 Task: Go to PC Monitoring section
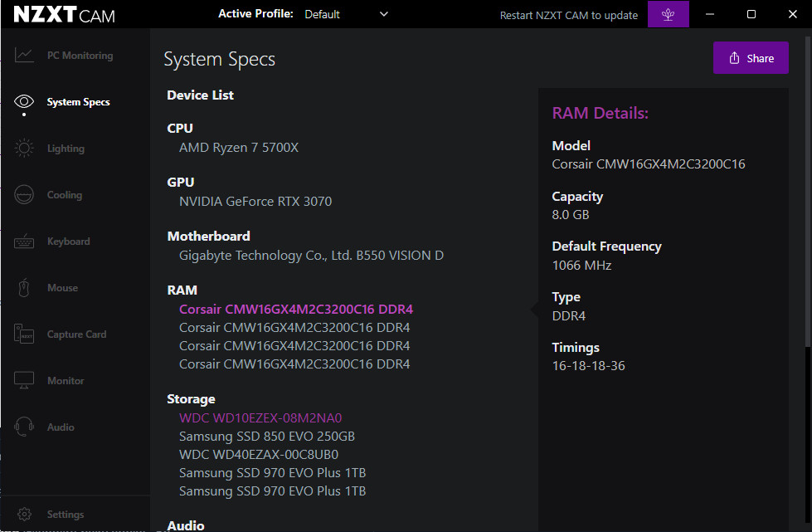click(80, 56)
